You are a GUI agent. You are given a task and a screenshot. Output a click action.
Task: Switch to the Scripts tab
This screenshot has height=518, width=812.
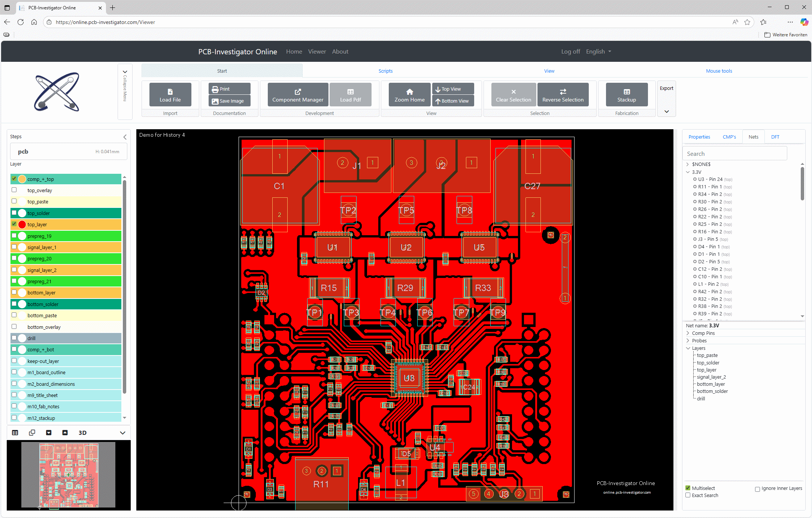tap(385, 70)
